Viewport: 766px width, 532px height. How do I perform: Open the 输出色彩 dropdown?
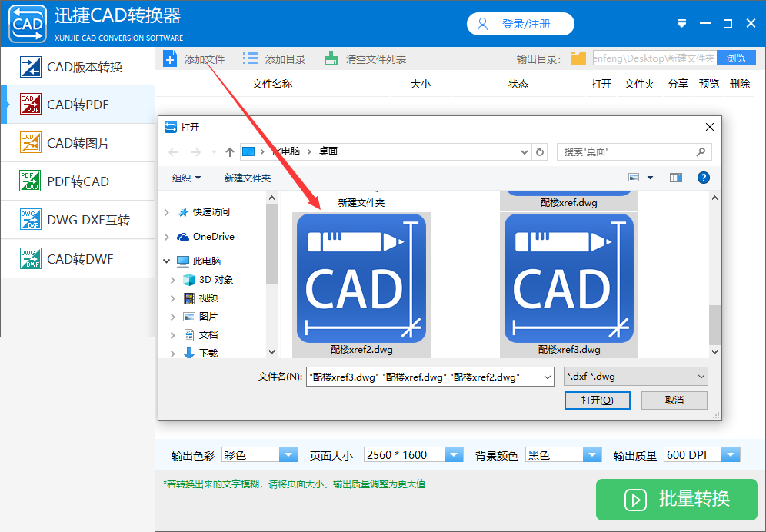pos(288,455)
